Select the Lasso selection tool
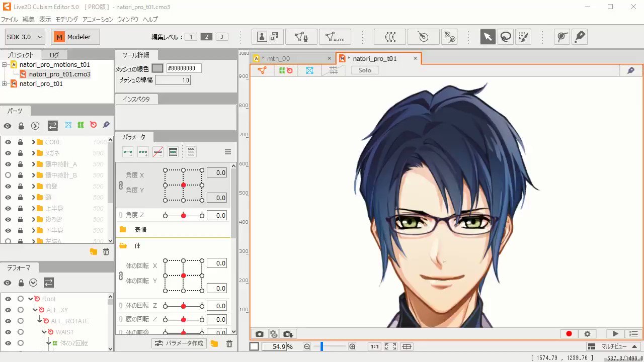644x362 pixels. tap(505, 37)
